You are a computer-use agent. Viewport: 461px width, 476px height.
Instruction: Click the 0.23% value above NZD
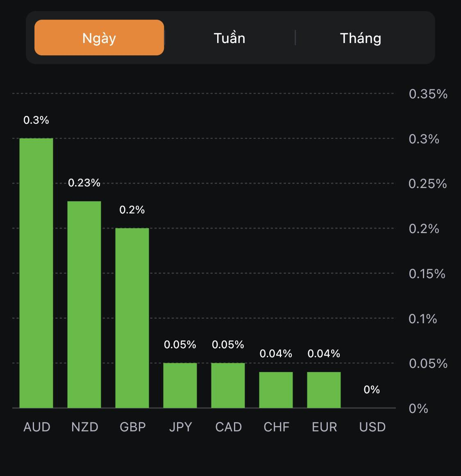tap(84, 183)
